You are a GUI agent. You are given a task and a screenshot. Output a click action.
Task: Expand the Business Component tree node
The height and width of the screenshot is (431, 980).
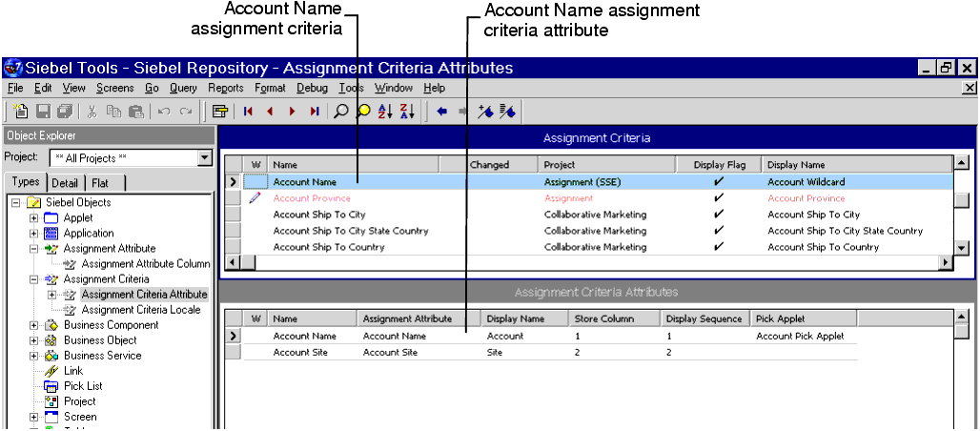coord(33,325)
